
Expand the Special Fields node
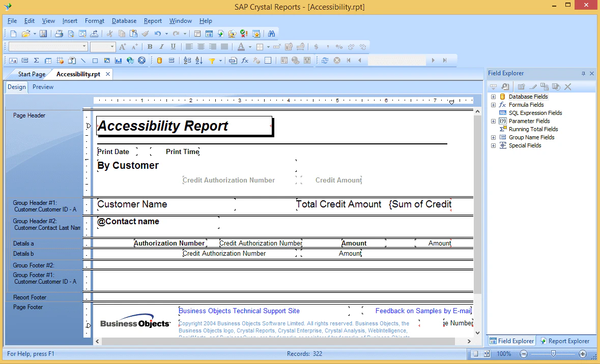(493, 146)
